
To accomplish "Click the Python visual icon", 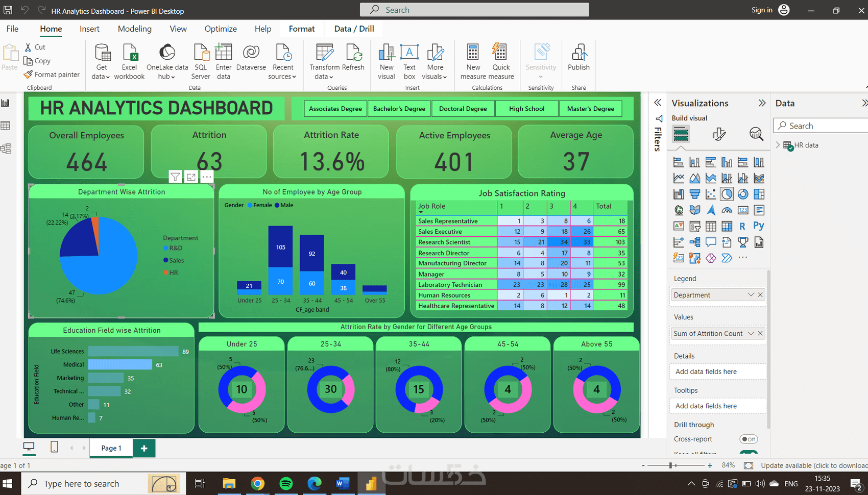I will (x=759, y=226).
